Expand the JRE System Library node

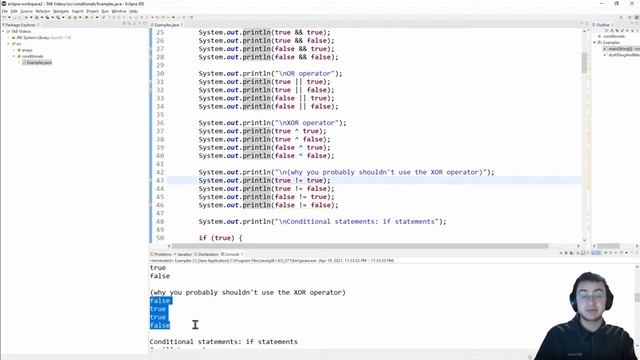pyautogui.click(x=9, y=38)
